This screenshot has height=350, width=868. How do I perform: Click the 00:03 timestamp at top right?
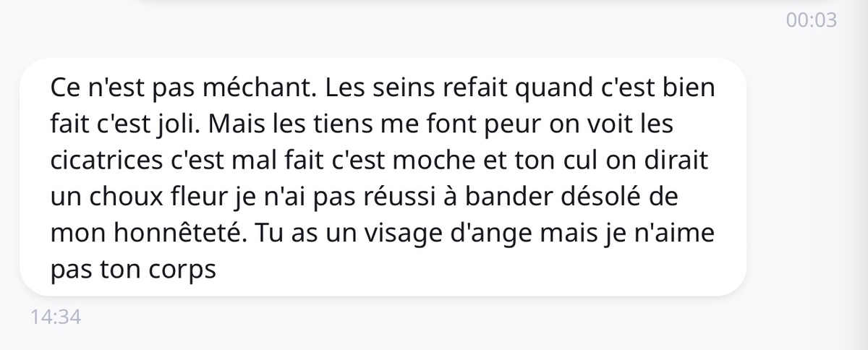(811, 21)
